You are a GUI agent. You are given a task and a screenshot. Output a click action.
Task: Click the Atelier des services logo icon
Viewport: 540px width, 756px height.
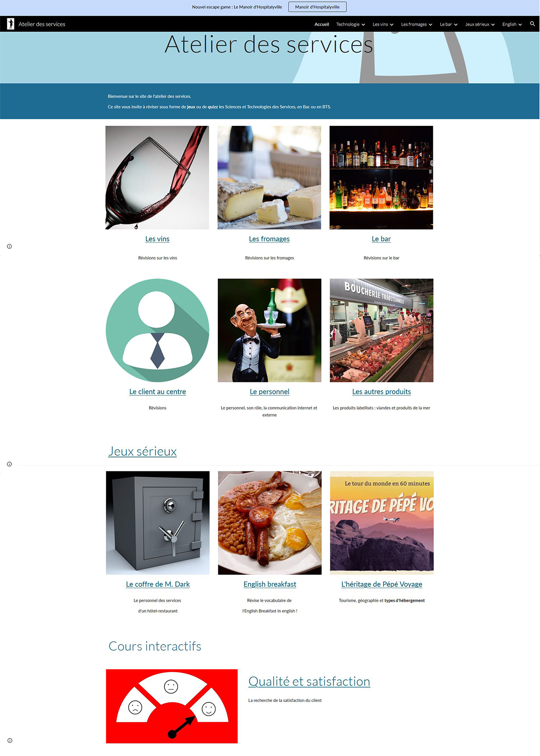click(11, 24)
